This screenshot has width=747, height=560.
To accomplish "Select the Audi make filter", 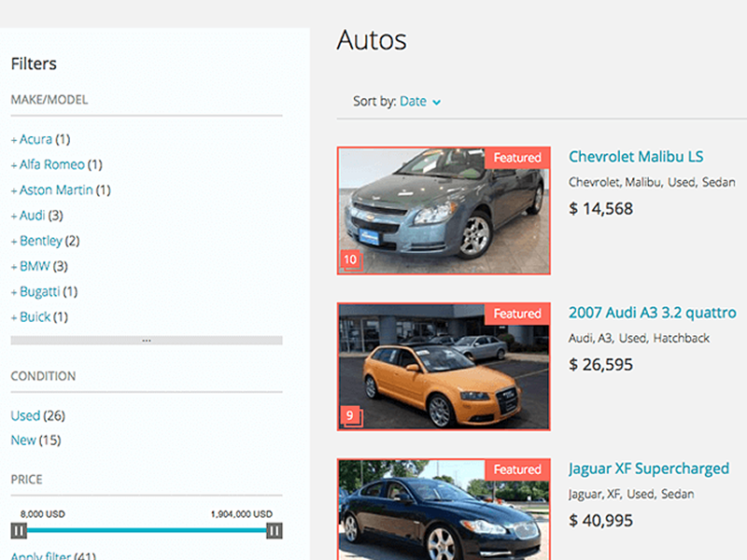I will coord(32,215).
